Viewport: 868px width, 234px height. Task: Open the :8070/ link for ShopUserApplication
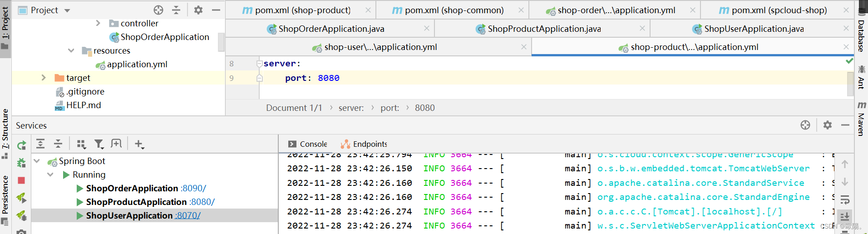188,215
